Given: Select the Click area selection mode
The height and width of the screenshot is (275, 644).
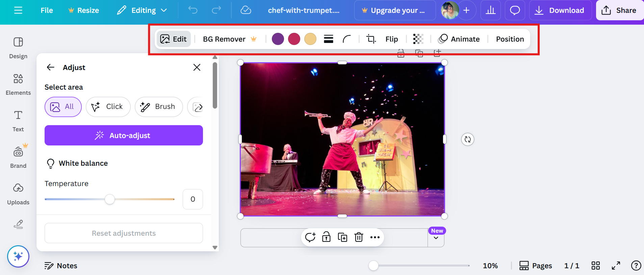Looking at the screenshot, I should pyautogui.click(x=108, y=107).
